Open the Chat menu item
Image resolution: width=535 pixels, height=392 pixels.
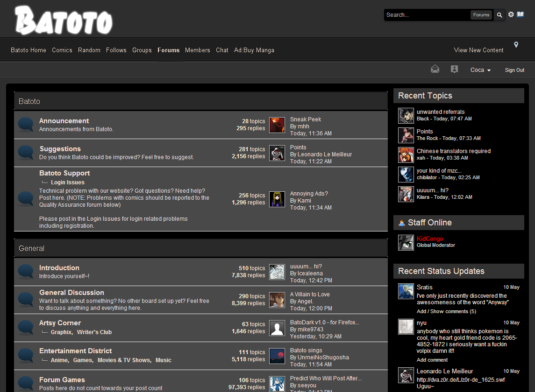pos(222,50)
